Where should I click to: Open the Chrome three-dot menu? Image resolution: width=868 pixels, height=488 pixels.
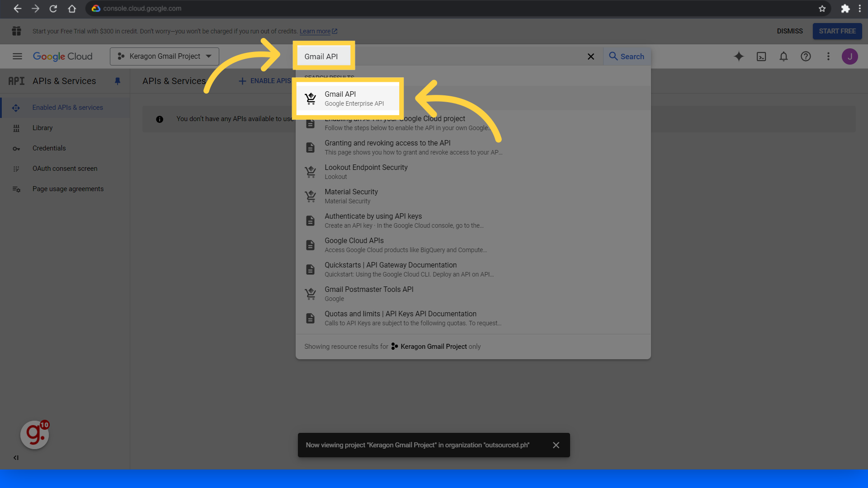[x=859, y=9]
